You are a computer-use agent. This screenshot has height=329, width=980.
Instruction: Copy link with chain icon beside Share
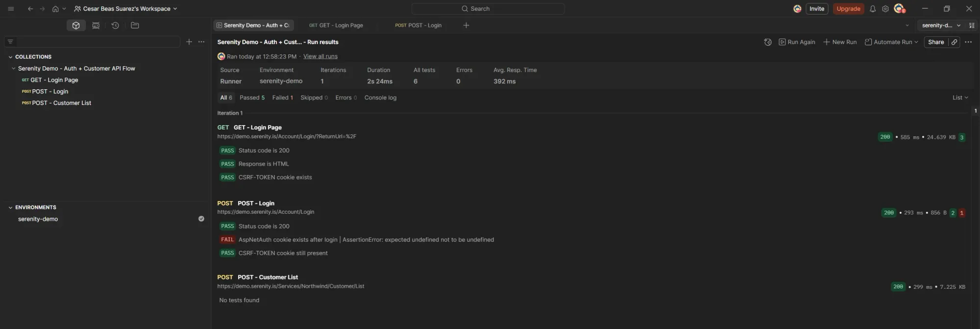[954, 42]
